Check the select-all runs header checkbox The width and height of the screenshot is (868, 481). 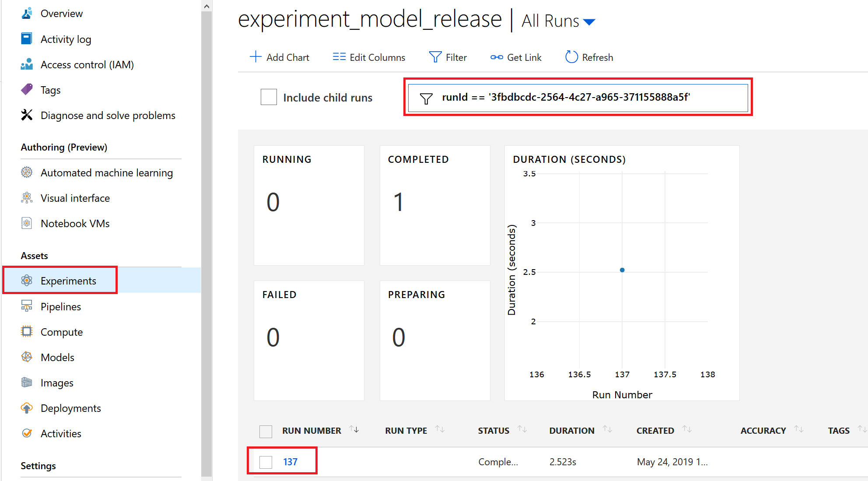266,431
